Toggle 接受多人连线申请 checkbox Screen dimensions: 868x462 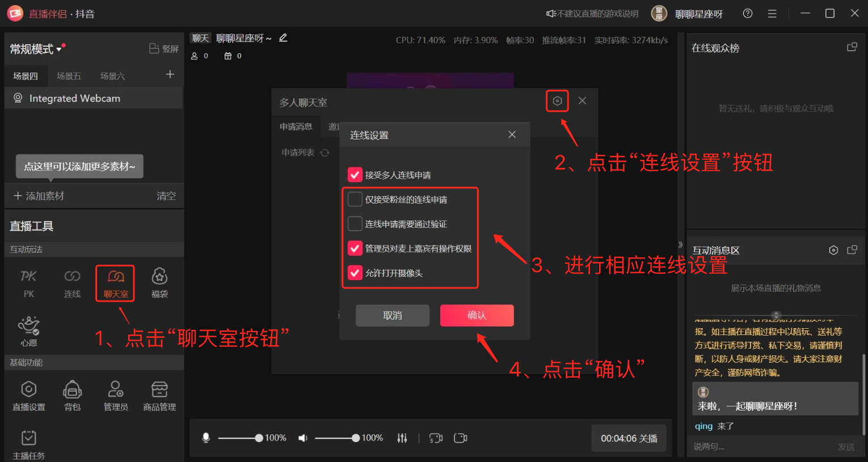(x=355, y=175)
